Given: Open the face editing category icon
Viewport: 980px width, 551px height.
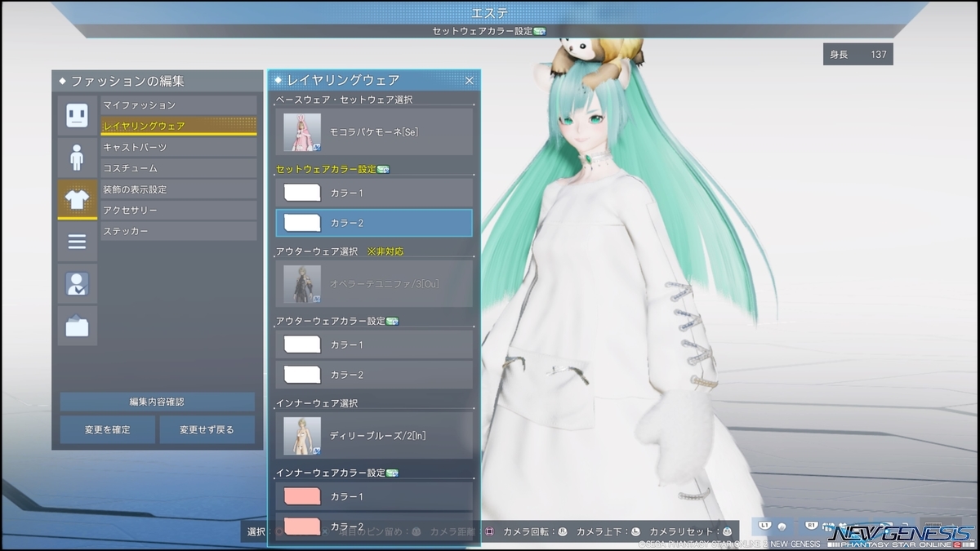Looking at the screenshot, I should 77,115.
